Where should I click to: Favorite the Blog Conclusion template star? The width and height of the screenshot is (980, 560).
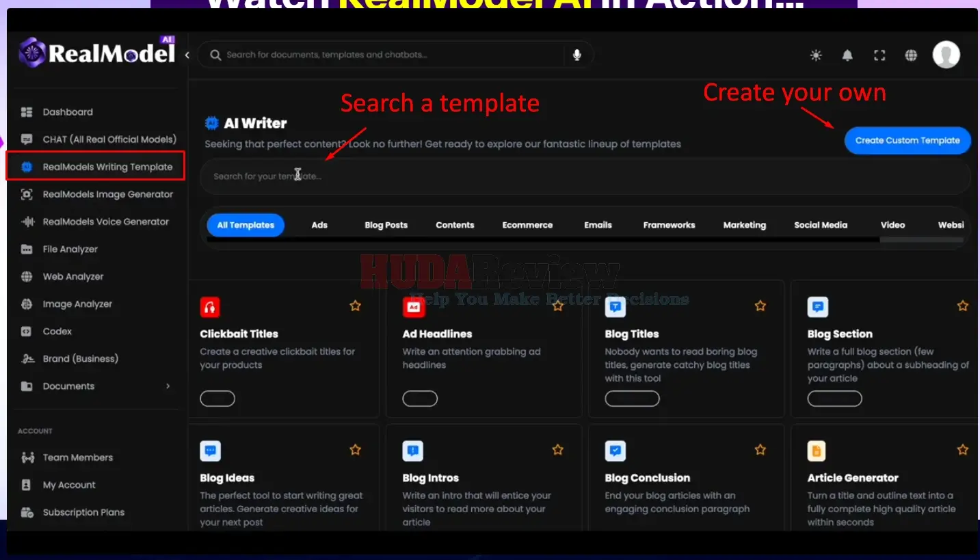(760, 449)
